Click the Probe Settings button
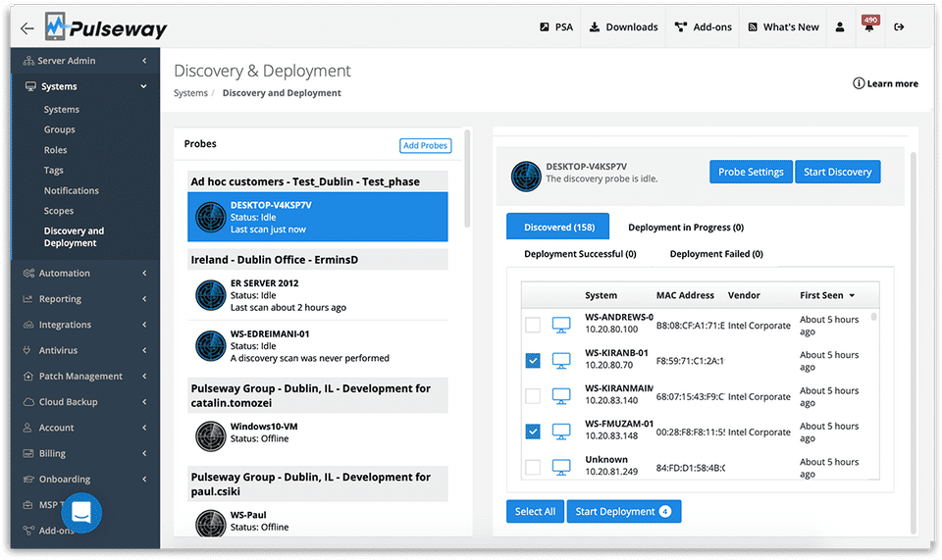This screenshot has width=942, height=560. pos(751,172)
